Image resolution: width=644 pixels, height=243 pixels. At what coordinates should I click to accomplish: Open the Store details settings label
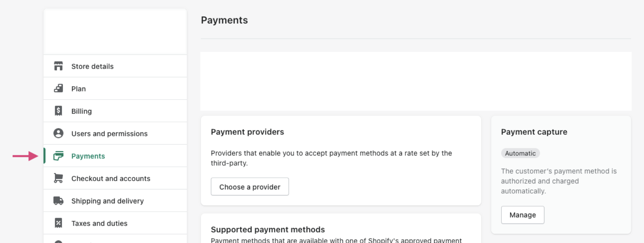click(x=92, y=66)
